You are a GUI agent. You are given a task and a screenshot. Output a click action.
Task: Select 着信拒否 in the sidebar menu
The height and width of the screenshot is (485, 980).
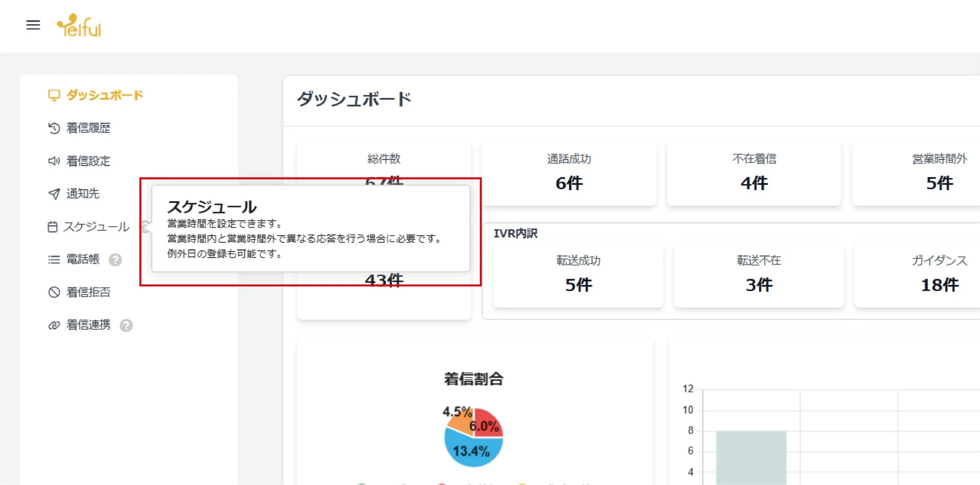click(88, 292)
